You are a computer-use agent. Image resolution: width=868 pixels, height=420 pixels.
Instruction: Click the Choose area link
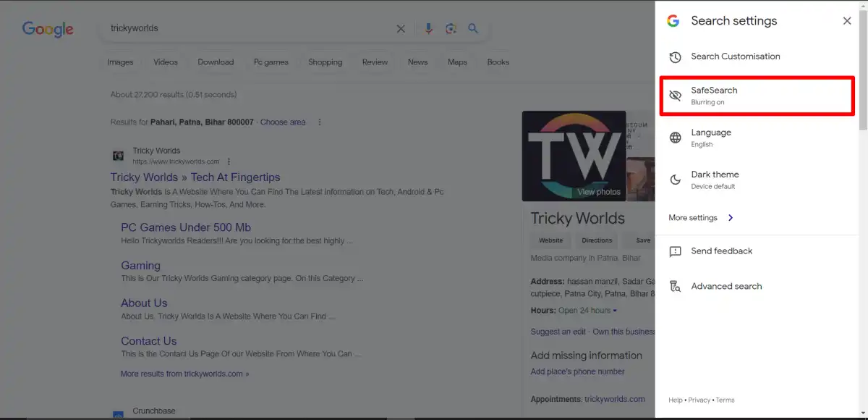[283, 122]
